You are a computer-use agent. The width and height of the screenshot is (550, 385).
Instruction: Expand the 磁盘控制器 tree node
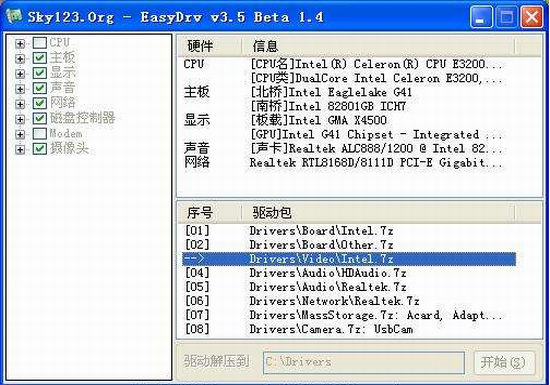(20, 119)
